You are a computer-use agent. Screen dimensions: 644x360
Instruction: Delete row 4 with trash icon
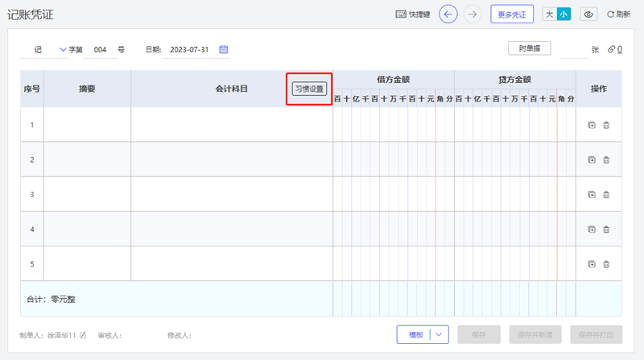(606, 230)
